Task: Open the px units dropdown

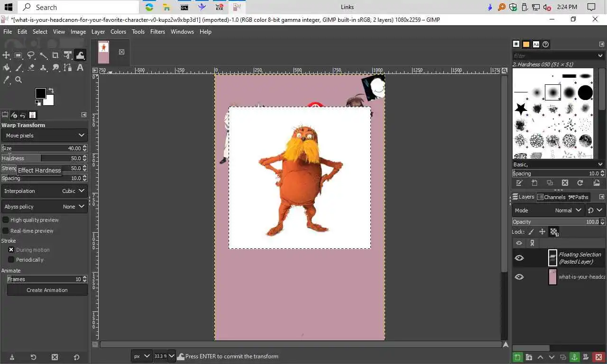Action: pyautogui.click(x=141, y=356)
